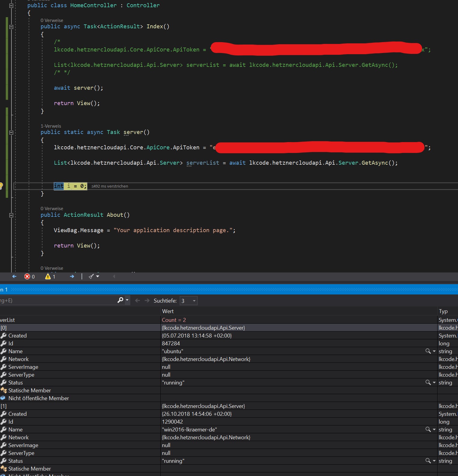
Task: Select the first server's ServerType row
Action: [x=229, y=375]
